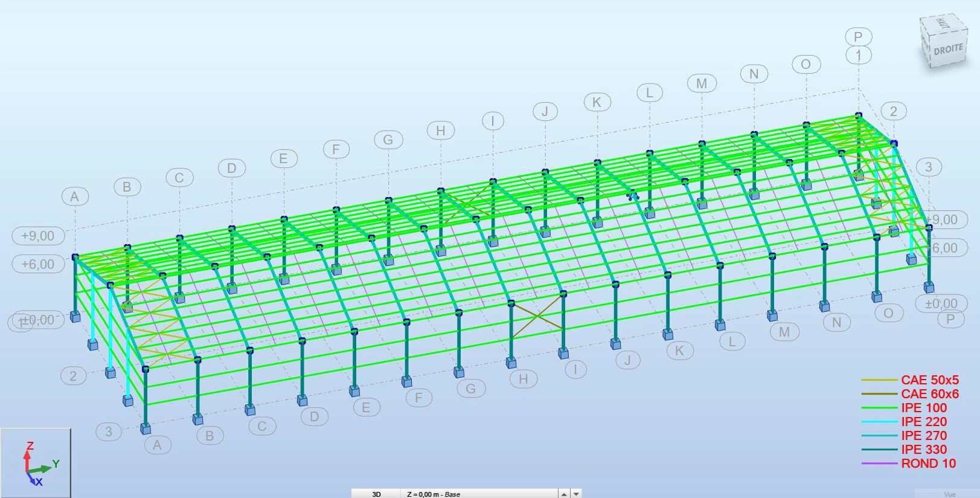Click the IPE 330 legend label

(924, 450)
